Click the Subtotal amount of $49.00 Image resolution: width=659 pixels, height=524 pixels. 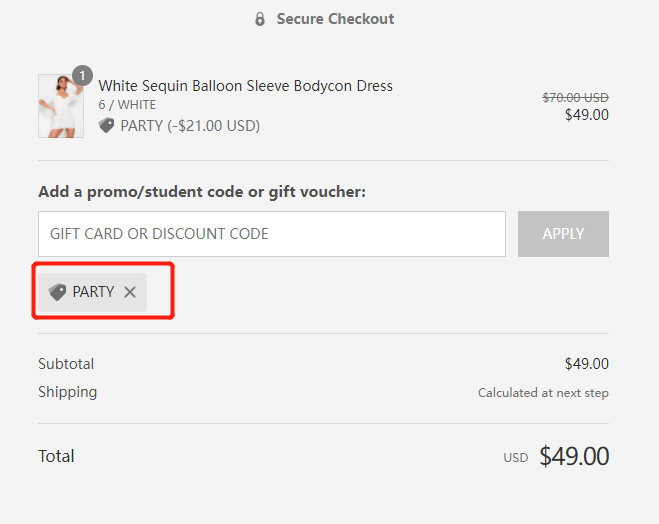click(x=587, y=364)
